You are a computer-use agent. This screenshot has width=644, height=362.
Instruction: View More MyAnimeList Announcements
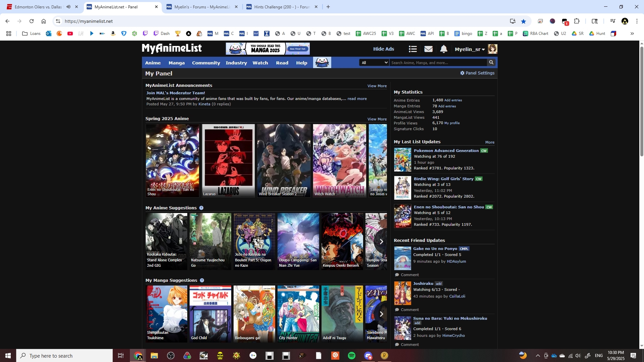point(377,86)
